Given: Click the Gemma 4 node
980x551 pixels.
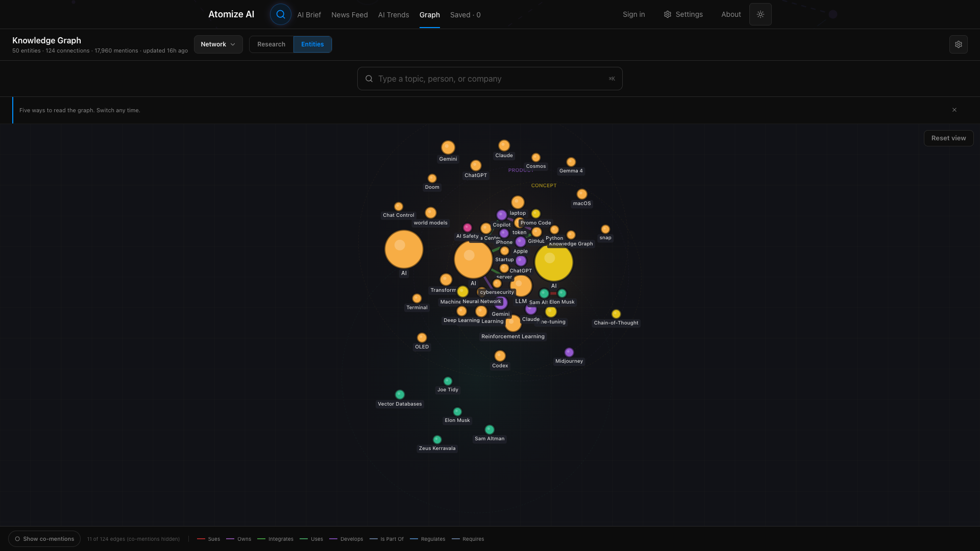Looking at the screenshot, I should tap(571, 162).
